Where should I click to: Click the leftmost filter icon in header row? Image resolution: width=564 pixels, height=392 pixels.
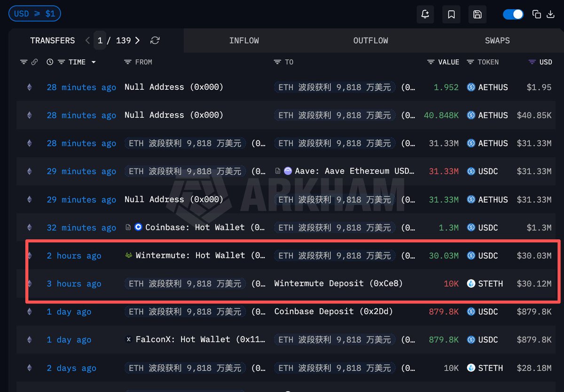[24, 62]
